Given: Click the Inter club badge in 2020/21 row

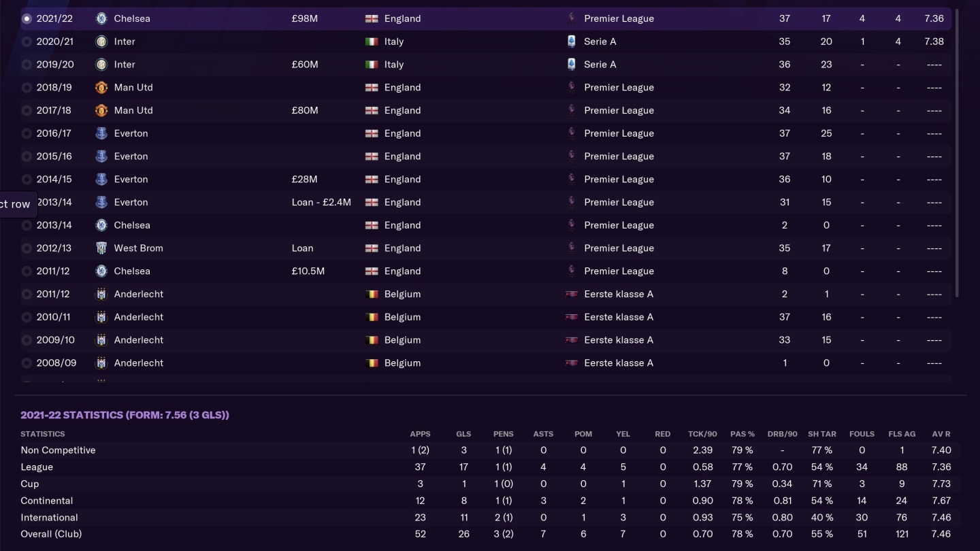Looking at the screenshot, I should pyautogui.click(x=101, y=41).
